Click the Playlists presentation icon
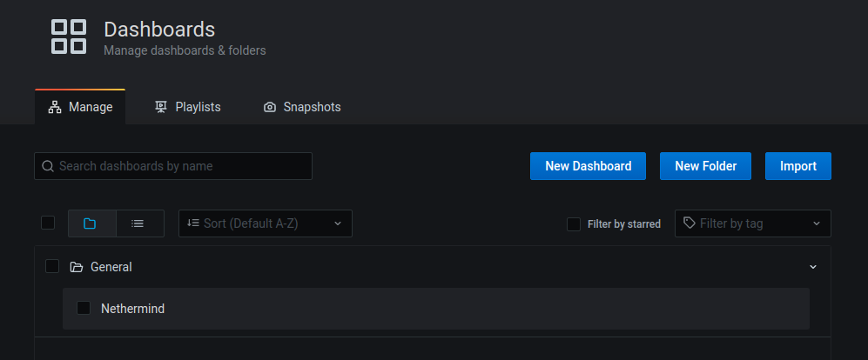Viewport: 868px width, 360px height. coord(160,107)
